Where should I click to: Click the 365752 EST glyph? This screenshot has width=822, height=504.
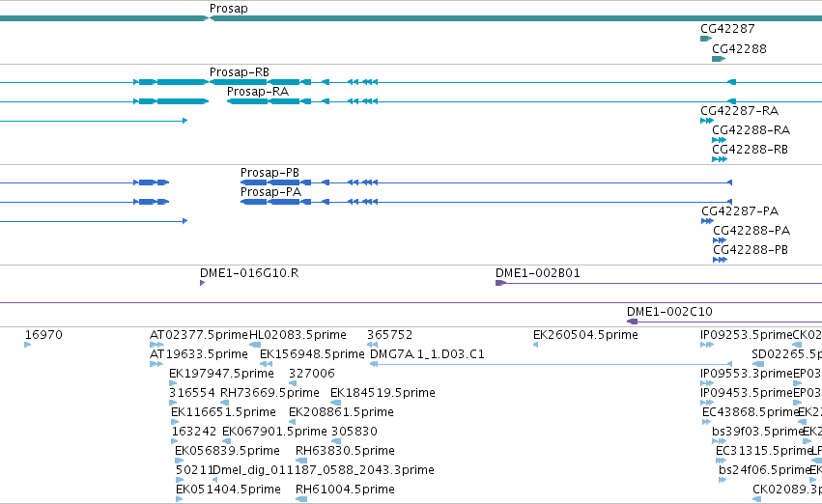[372, 345]
